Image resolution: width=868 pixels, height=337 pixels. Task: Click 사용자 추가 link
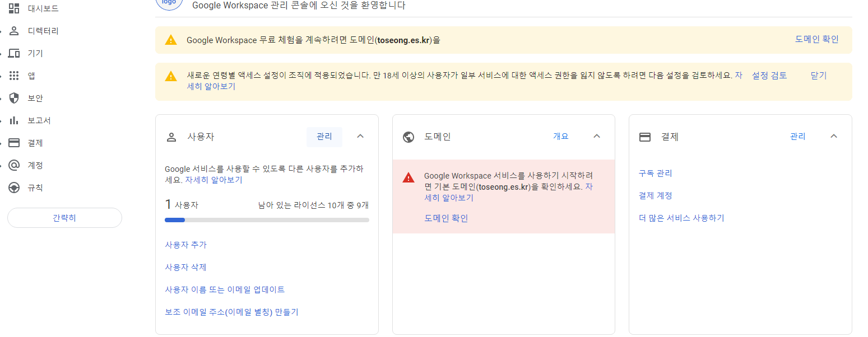[x=185, y=245]
